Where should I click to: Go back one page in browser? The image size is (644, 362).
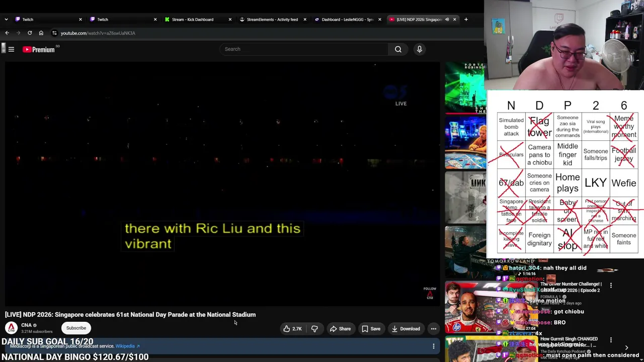pos(7,33)
